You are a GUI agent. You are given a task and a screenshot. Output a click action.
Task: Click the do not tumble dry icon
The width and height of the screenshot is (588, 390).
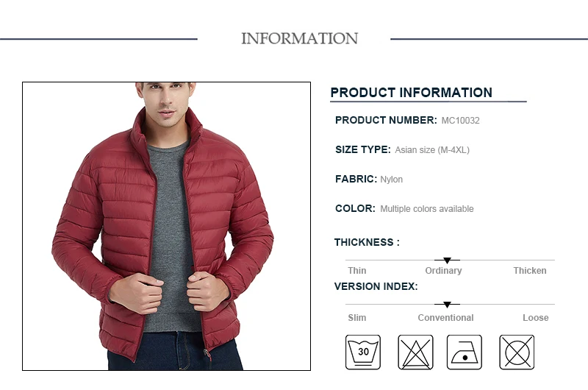[x=517, y=352]
